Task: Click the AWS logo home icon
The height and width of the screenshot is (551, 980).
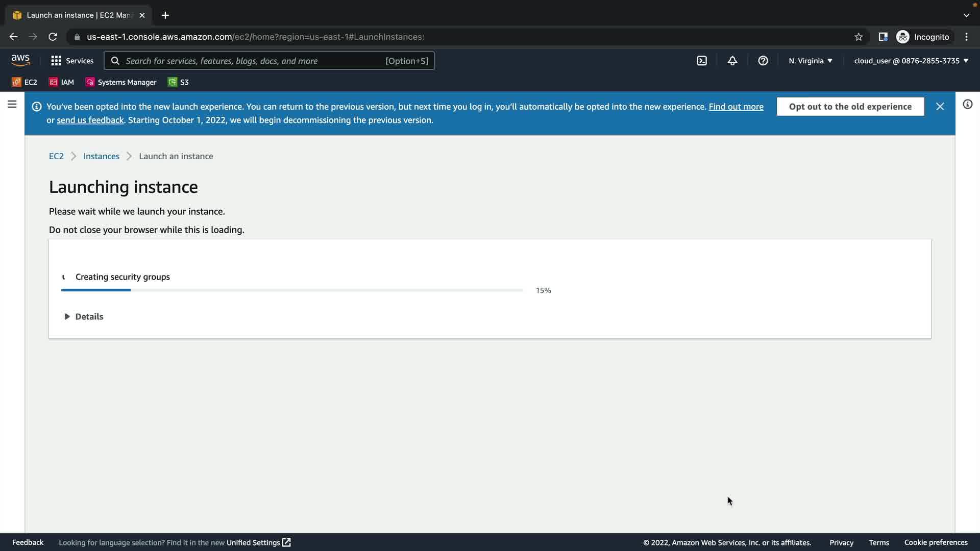Action: tap(20, 60)
